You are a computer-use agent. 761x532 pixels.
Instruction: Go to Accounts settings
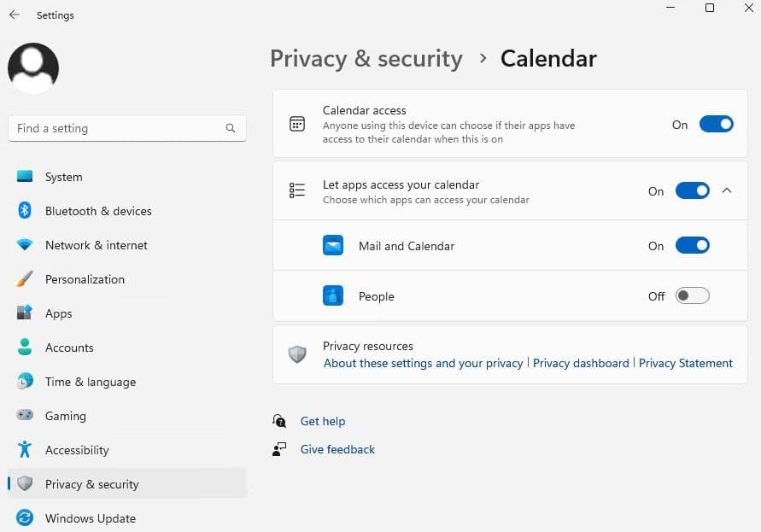point(69,348)
